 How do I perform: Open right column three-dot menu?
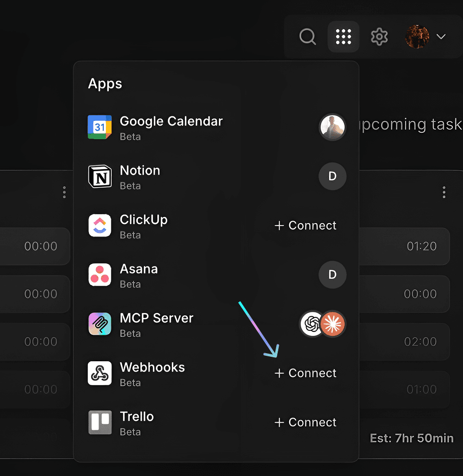(x=444, y=193)
